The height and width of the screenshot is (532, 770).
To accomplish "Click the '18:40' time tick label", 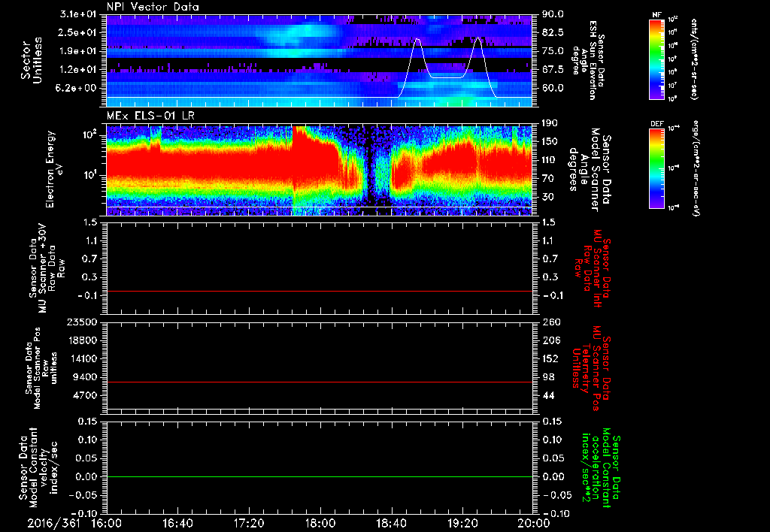I will click(x=391, y=523).
